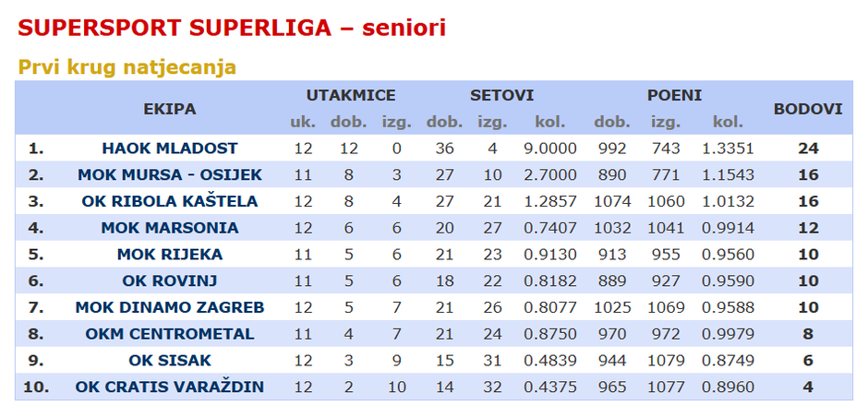Click the EKIPA column header
The image size is (868, 417).
(x=170, y=109)
